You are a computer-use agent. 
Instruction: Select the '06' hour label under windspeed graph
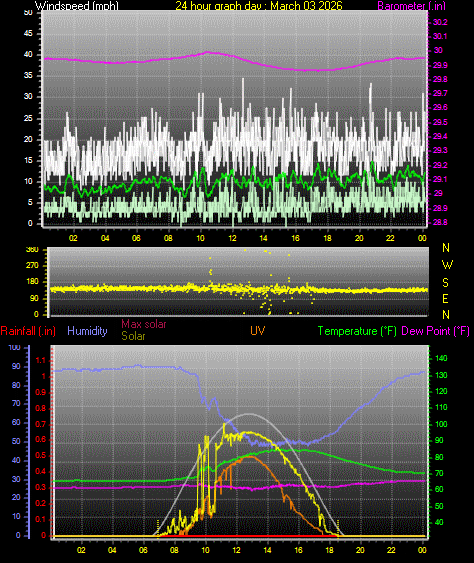coord(136,238)
